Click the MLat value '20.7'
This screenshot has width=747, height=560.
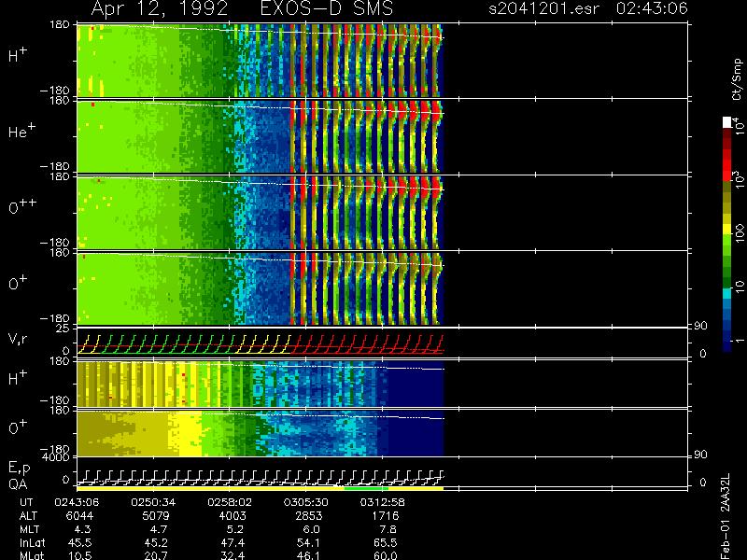click(x=156, y=555)
